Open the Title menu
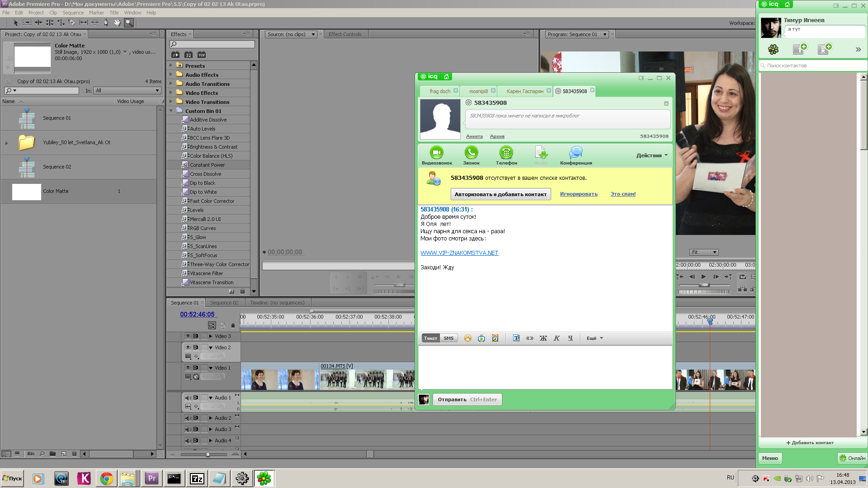Viewport: 868px width, 488px height. 114,13
